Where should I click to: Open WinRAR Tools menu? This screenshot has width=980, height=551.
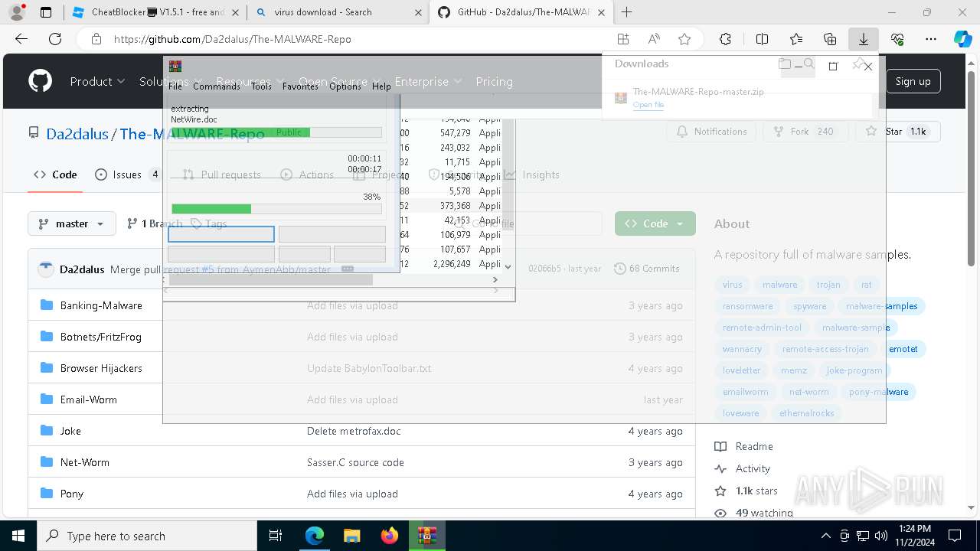261,86
